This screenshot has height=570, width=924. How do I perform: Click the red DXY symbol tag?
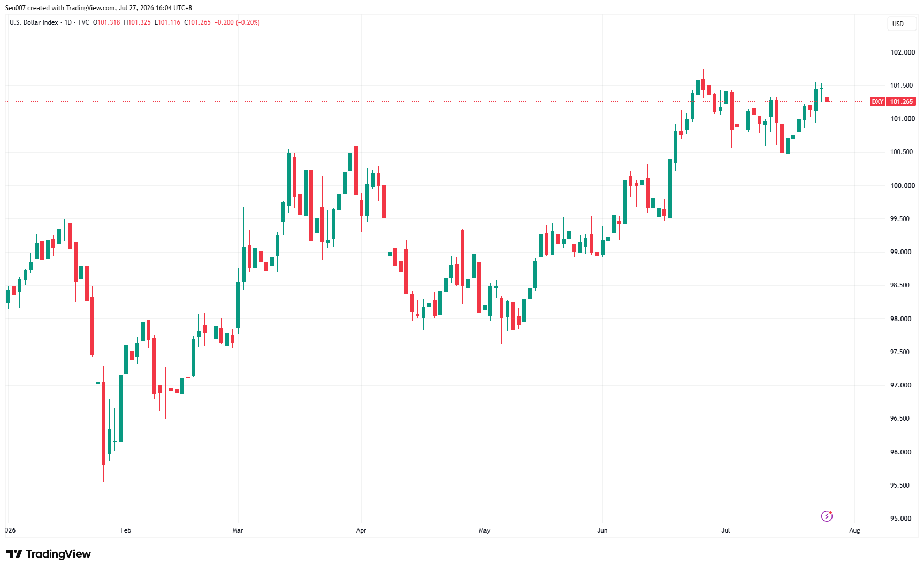[x=877, y=102]
